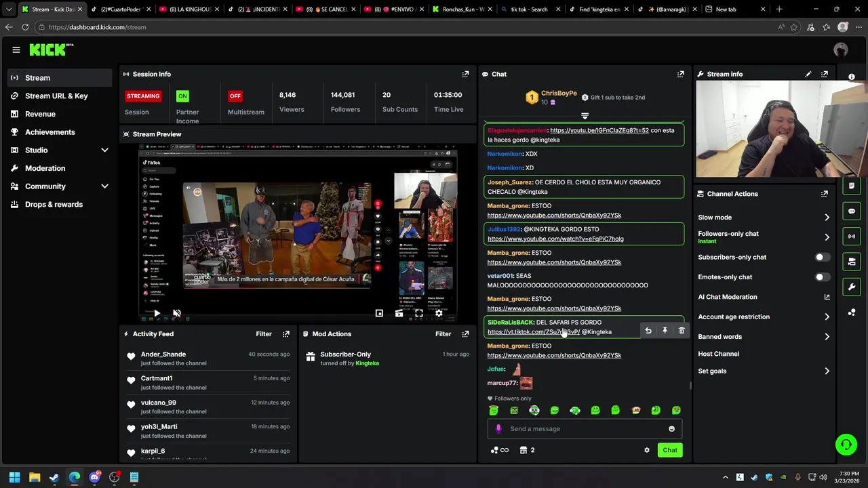
Task: Open SiDeRaLisBACK's tiktok link
Action: (533, 332)
